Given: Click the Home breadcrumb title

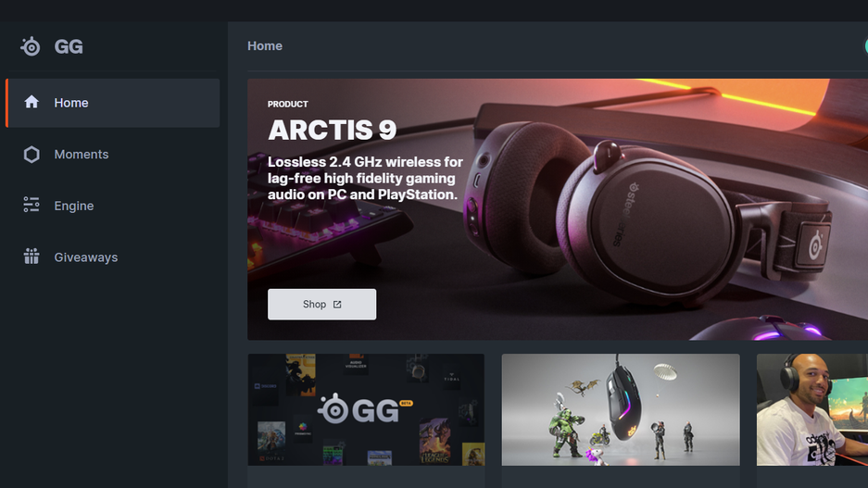Looking at the screenshot, I should (x=265, y=46).
